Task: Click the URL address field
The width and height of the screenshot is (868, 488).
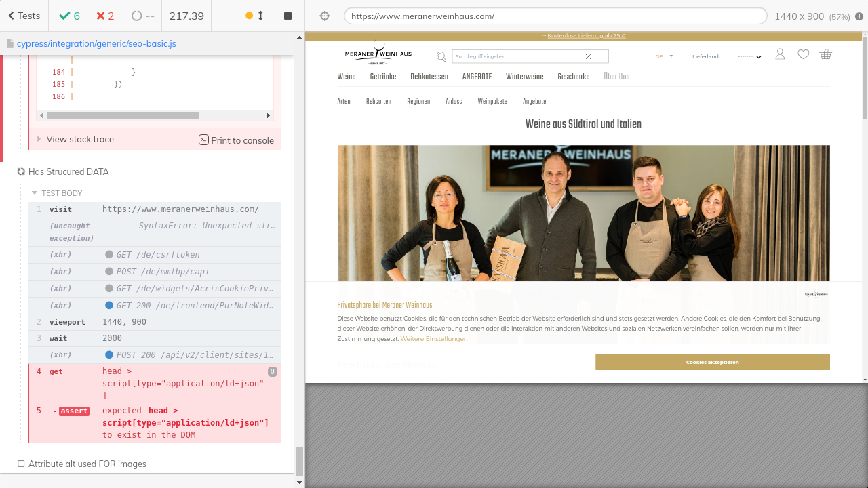Action: tap(555, 16)
